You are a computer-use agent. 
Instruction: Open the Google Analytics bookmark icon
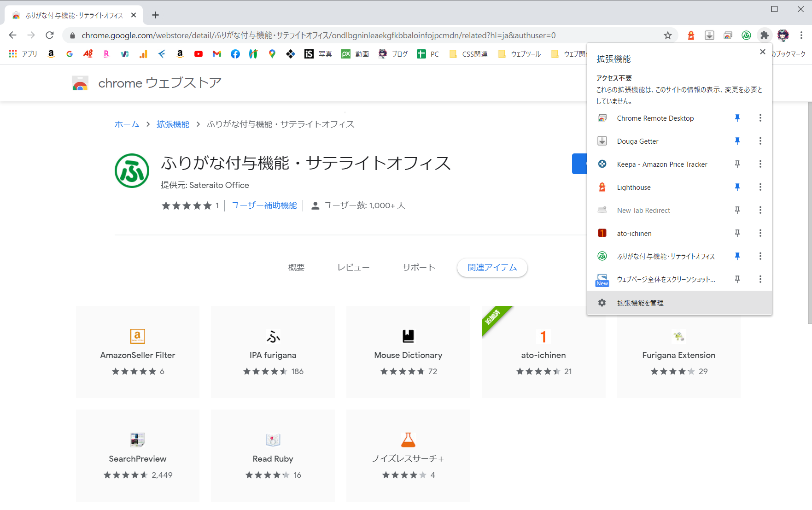[x=143, y=54]
